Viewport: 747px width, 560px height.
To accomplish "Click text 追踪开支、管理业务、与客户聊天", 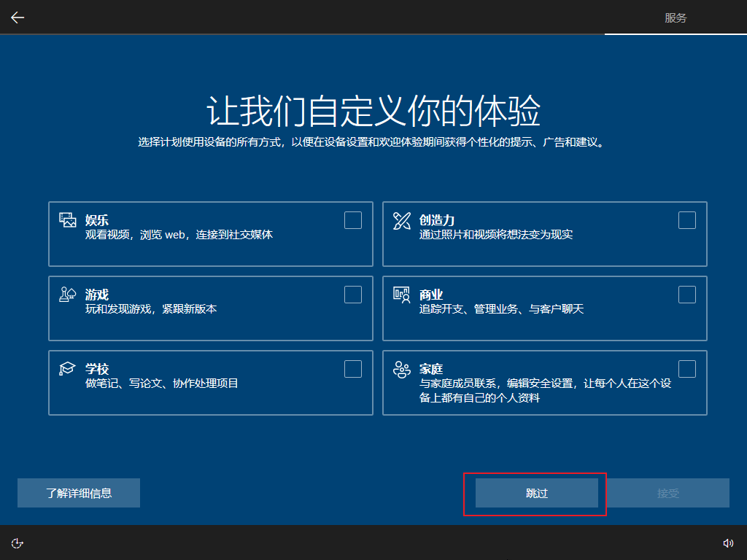I will tap(501, 308).
